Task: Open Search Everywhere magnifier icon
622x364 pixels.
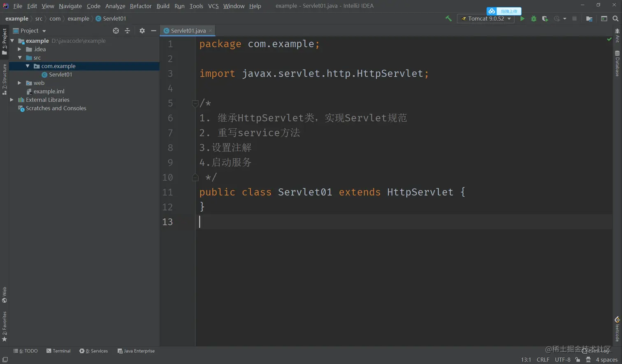Action: pyautogui.click(x=615, y=19)
